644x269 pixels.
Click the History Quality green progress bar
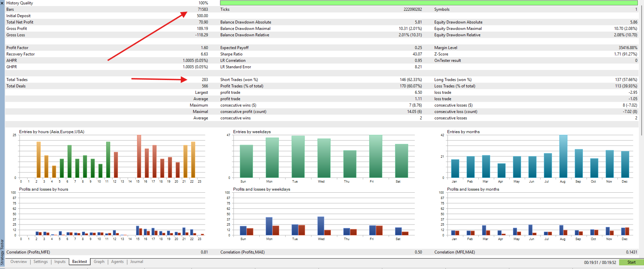[429, 3]
